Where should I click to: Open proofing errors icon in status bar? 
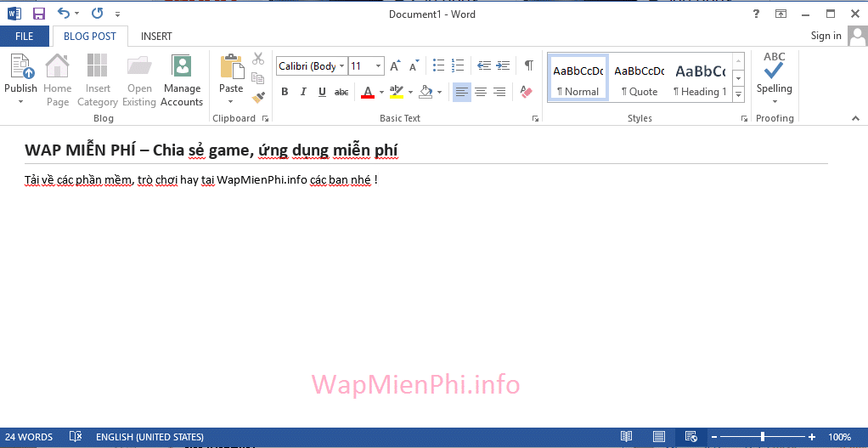point(76,437)
